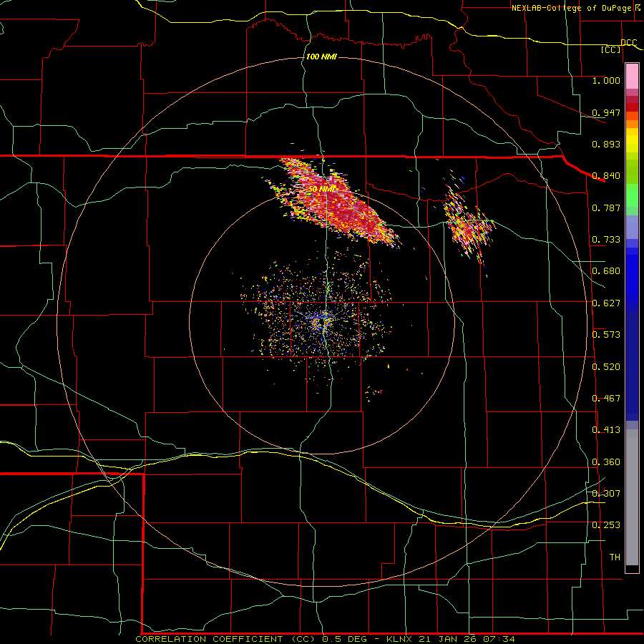
Task: Click the 0.840 color scale label
Action: coord(606,176)
